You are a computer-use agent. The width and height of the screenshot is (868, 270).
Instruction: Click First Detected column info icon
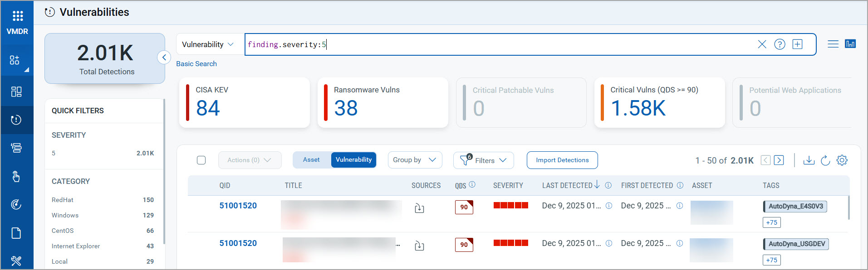[680, 185]
